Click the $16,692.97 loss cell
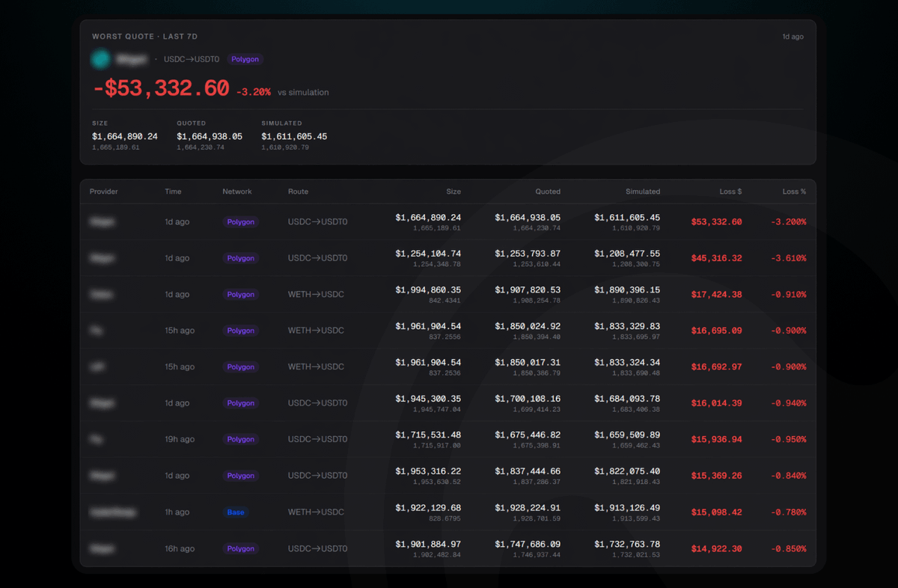 click(717, 367)
